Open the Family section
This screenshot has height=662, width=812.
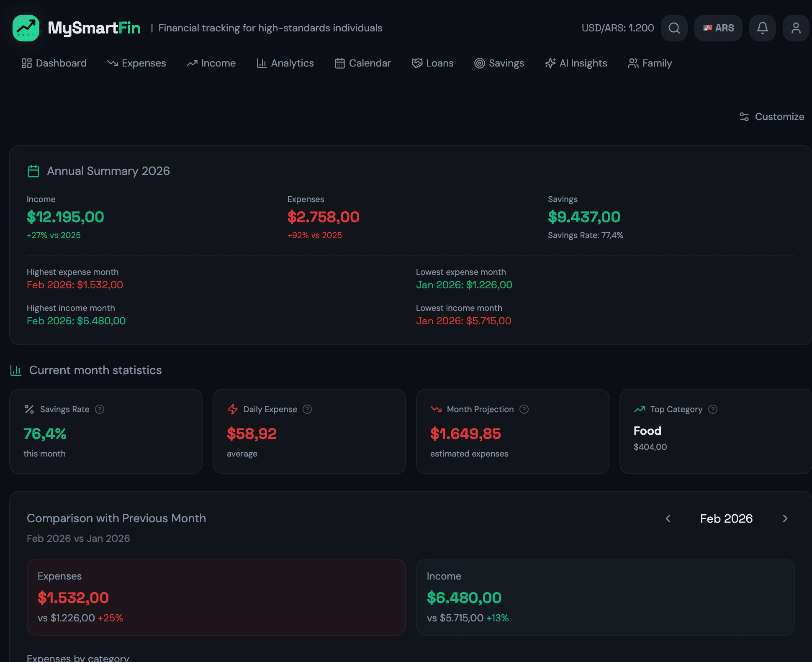(x=649, y=63)
